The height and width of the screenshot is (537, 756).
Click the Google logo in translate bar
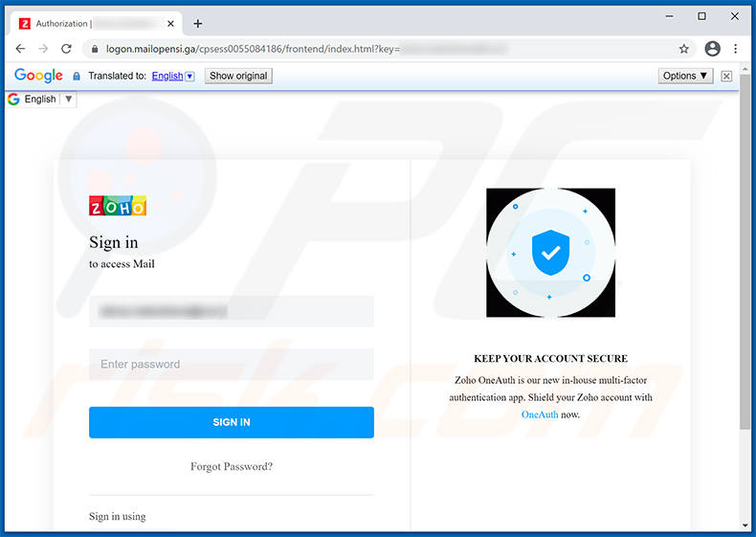(x=38, y=76)
